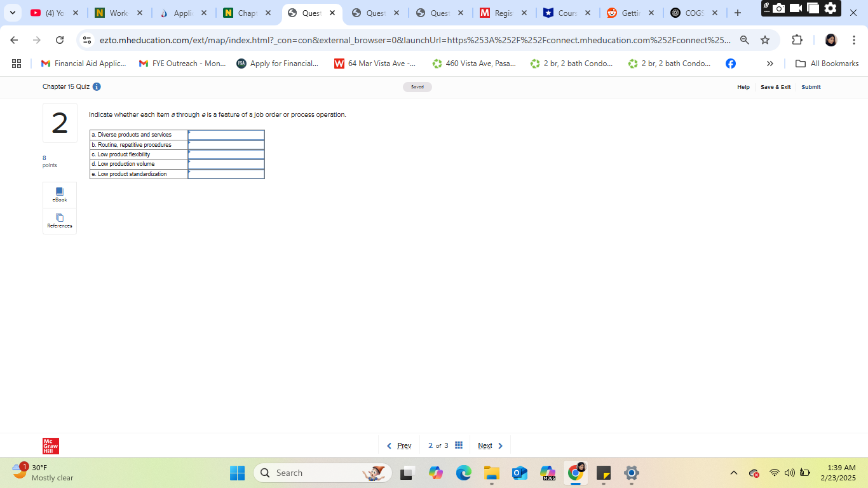Screen dimensions: 868x488
Task: Open Apply for Financial... bookmark
Action: [278, 64]
